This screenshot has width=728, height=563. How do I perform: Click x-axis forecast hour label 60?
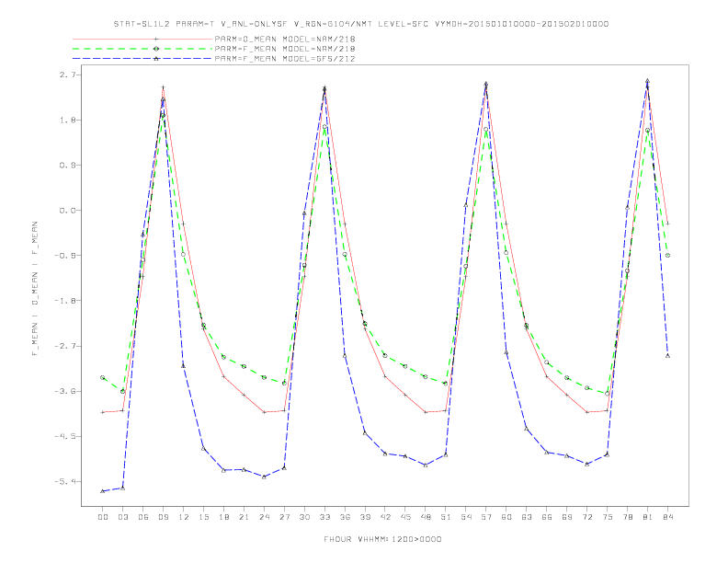(506, 517)
